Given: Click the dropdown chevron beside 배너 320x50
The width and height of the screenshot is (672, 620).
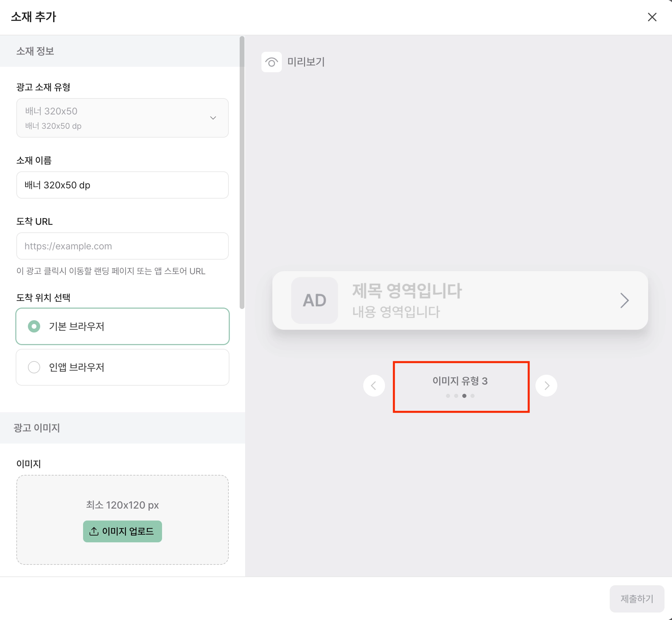Looking at the screenshot, I should click(213, 118).
